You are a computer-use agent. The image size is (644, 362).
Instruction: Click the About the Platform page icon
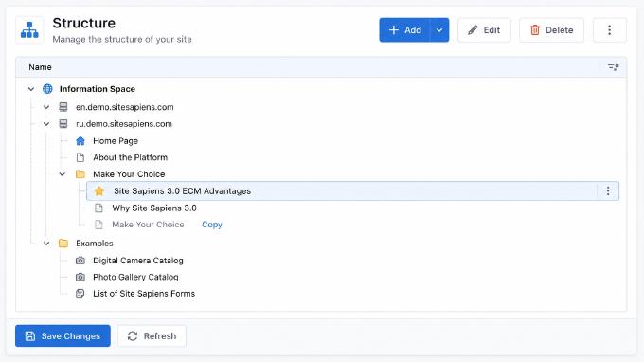[80, 157]
